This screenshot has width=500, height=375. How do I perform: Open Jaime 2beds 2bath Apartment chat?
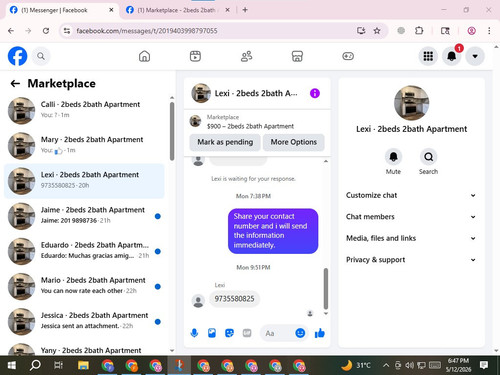[84, 216]
